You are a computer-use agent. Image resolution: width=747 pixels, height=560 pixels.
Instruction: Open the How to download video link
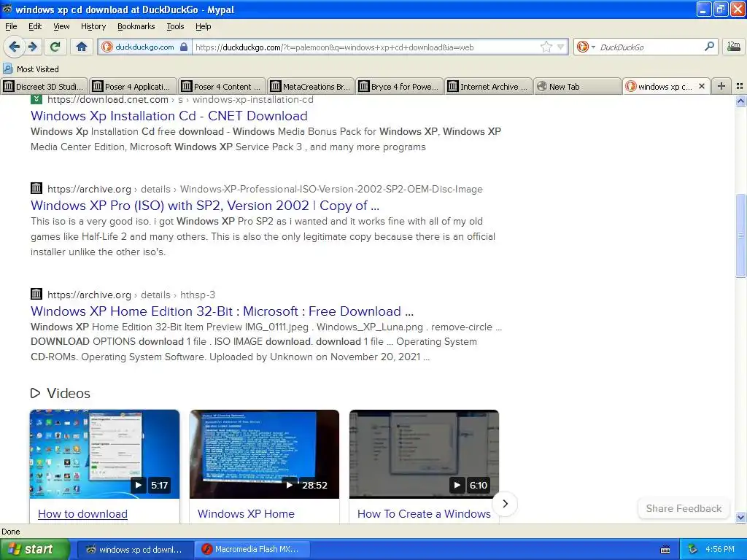pos(83,514)
